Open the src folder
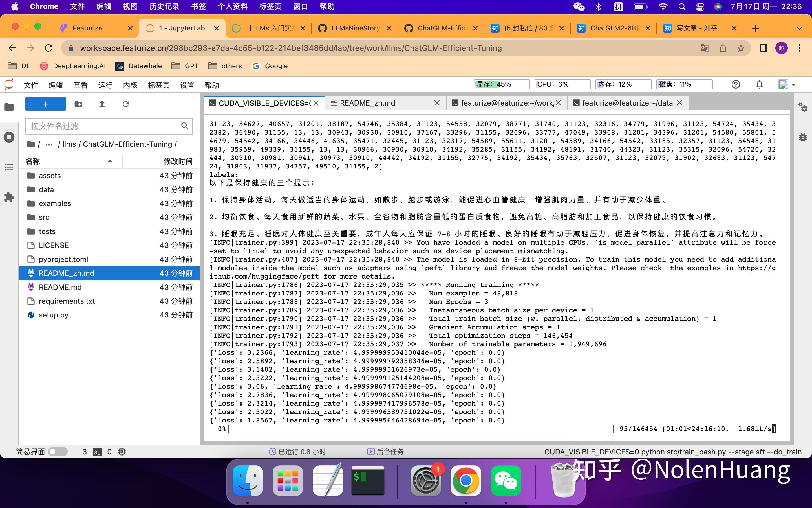 point(109,217)
